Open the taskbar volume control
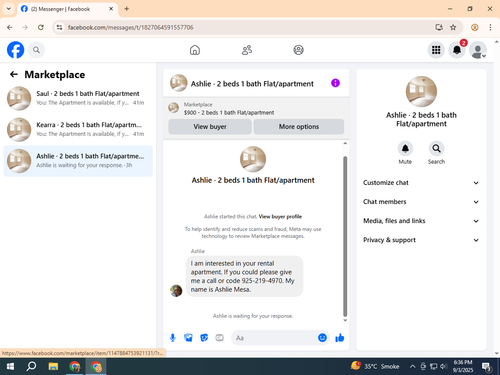This screenshot has width=500, height=375. tap(443, 367)
